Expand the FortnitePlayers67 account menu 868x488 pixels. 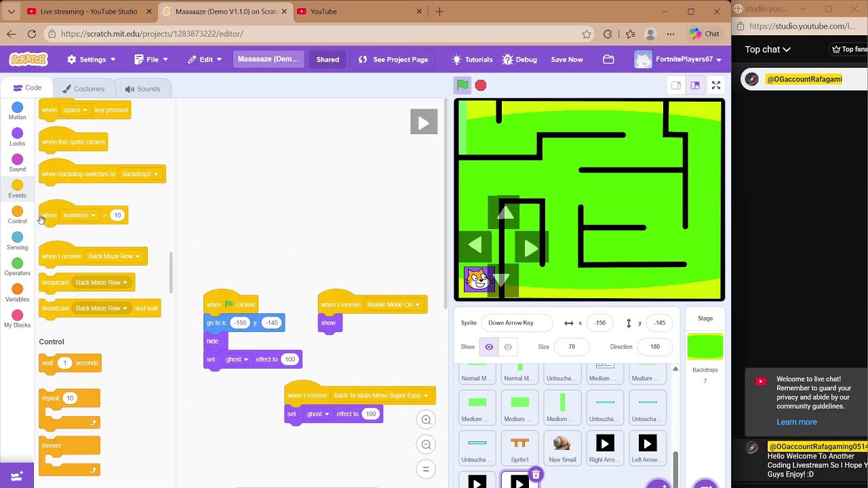click(x=678, y=60)
